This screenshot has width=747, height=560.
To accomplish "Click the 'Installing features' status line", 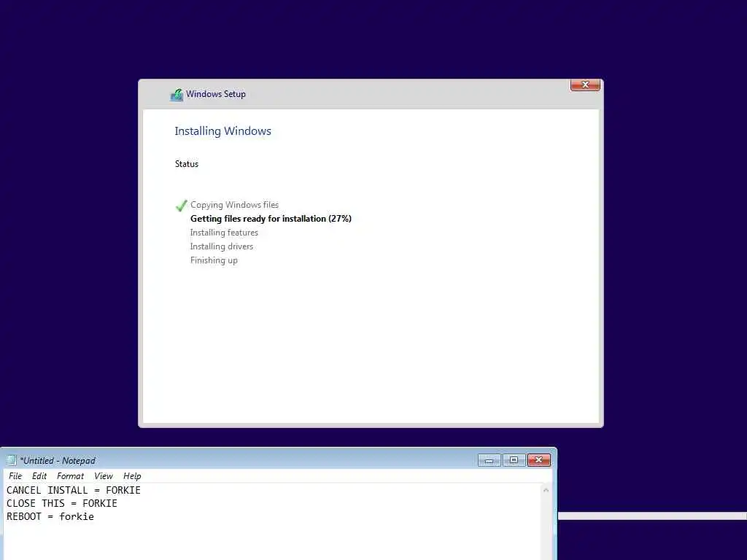I will tap(224, 233).
